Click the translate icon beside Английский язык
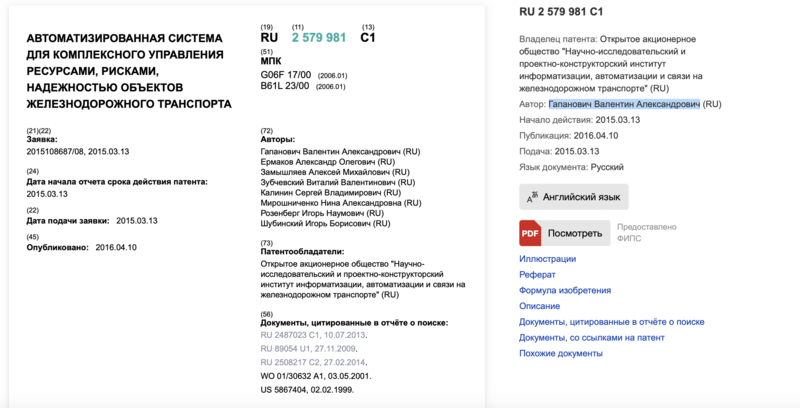The height and width of the screenshot is (408, 800). [x=533, y=197]
